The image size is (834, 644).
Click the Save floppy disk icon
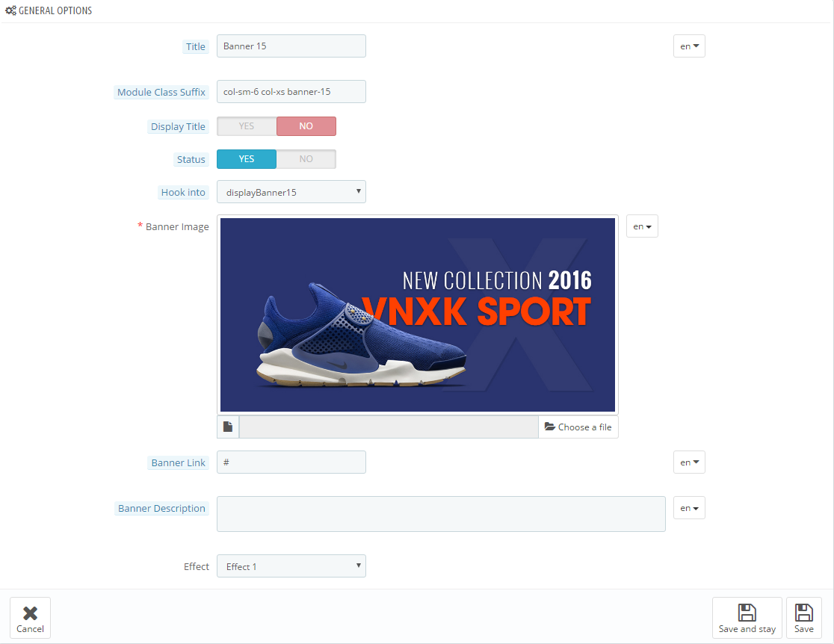point(803,613)
